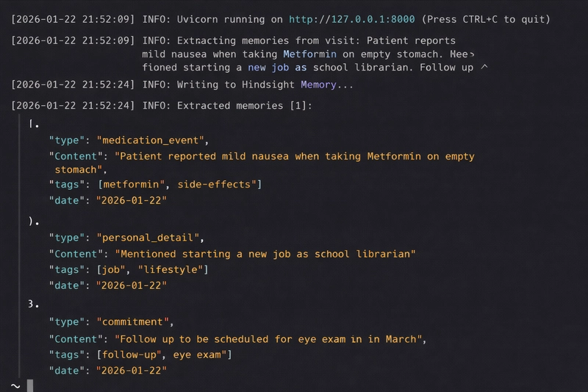Click the "Mentioned starting a new job" content string
The width and height of the screenshot is (588, 392).
(265, 254)
